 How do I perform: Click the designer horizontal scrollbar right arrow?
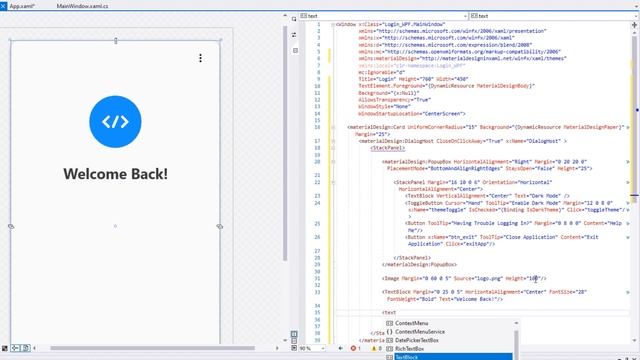pyautogui.click(x=277, y=348)
